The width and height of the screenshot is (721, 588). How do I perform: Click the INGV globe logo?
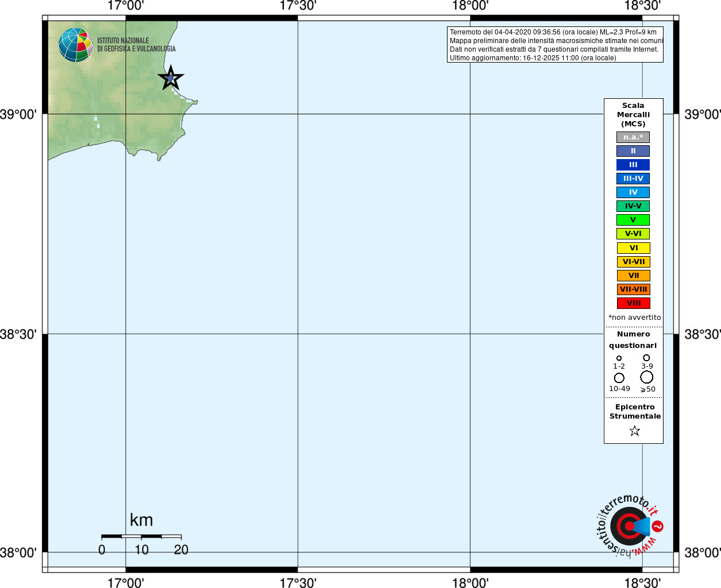(x=75, y=45)
